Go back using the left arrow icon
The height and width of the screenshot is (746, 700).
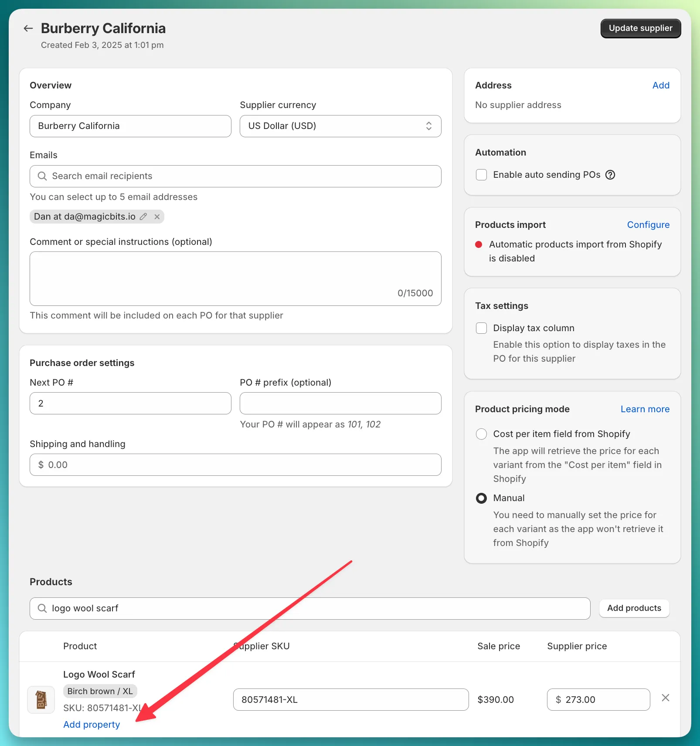[x=28, y=28]
